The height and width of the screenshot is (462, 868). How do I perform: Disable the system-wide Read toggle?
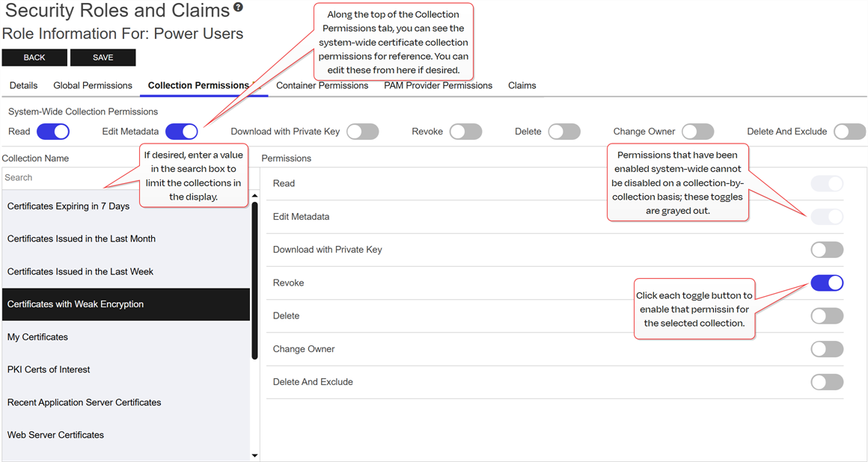pyautogui.click(x=53, y=132)
